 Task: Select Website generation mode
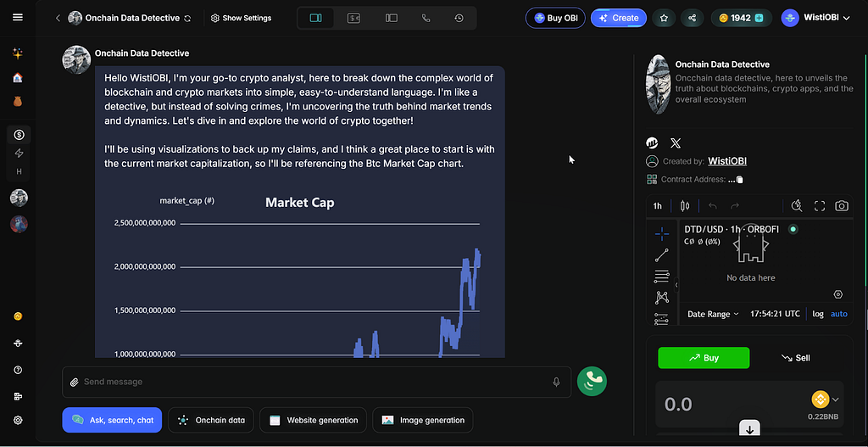pos(313,420)
